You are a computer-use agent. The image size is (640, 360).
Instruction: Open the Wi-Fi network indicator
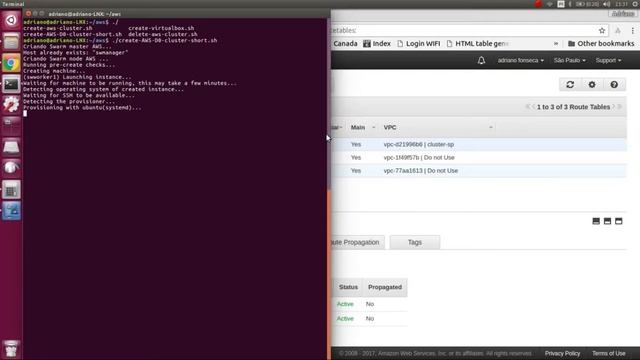click(550, 4)
